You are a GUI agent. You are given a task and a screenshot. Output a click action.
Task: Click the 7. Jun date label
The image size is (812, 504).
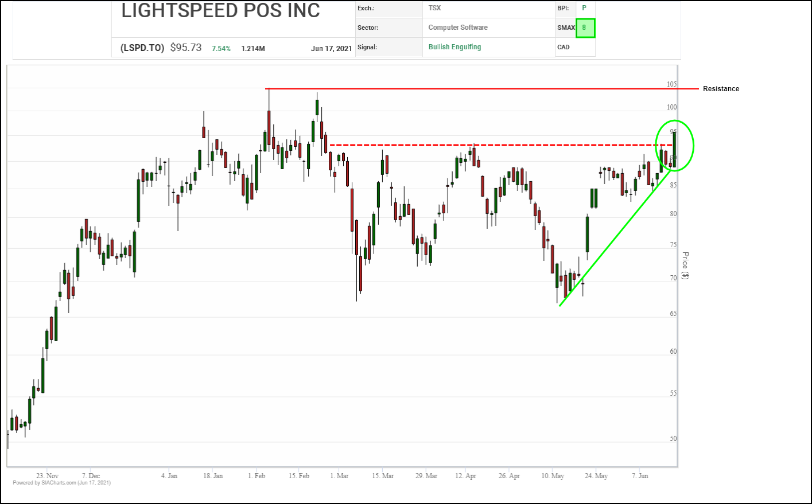pos(640,476)
